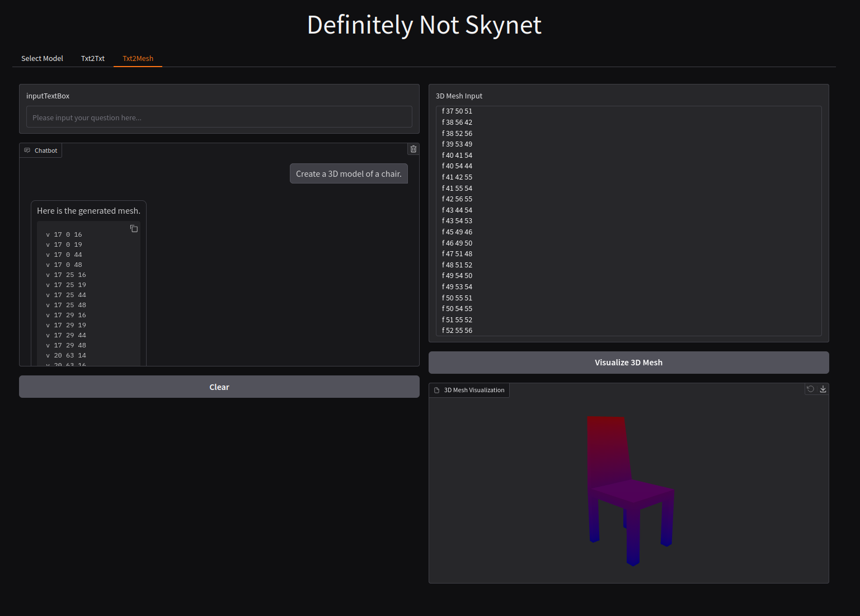Click the 'Definitely Not Skynet' title
Image resolution: width=860 pixels, height=616 pixels.
click(x=424, y=25)
